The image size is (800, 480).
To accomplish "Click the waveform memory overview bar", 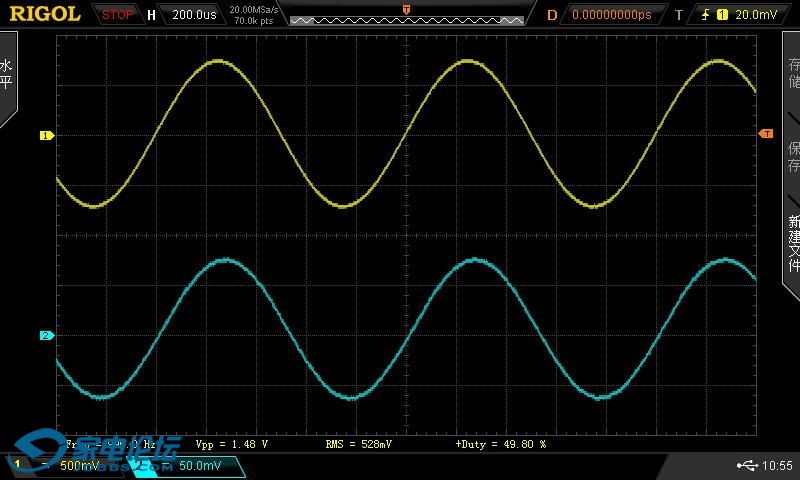I will point(407,20).
